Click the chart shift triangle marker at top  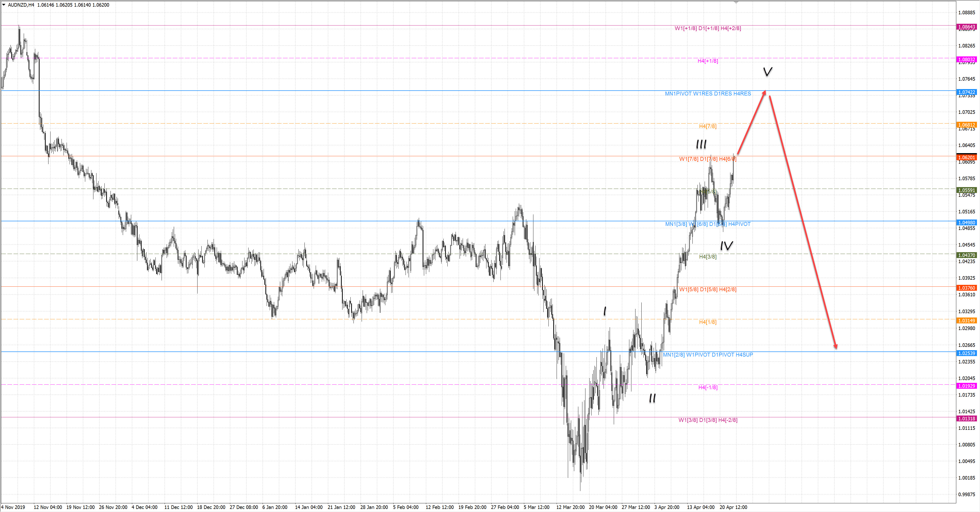click(x=736, y=2)
